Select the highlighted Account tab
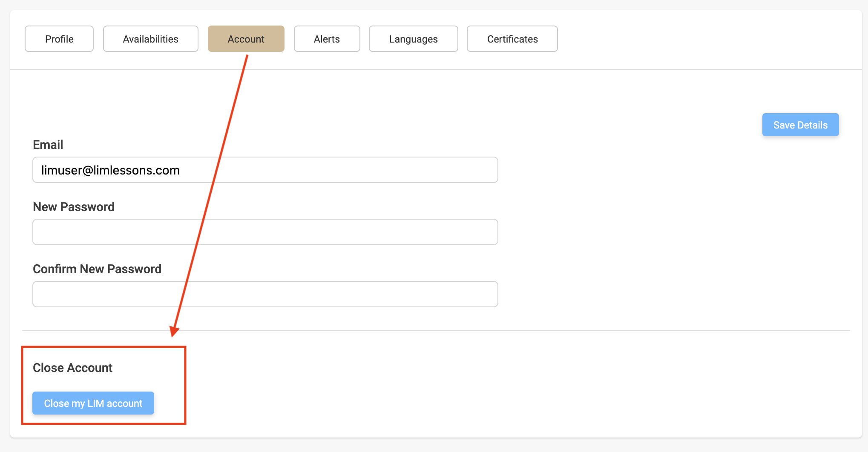Screen dimensions: 868x452 click(x=246, y=39)
